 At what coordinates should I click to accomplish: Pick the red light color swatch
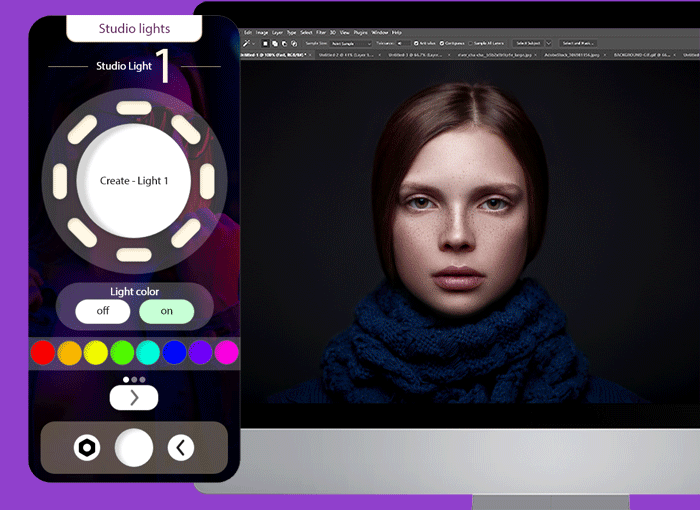click(42, 352)
